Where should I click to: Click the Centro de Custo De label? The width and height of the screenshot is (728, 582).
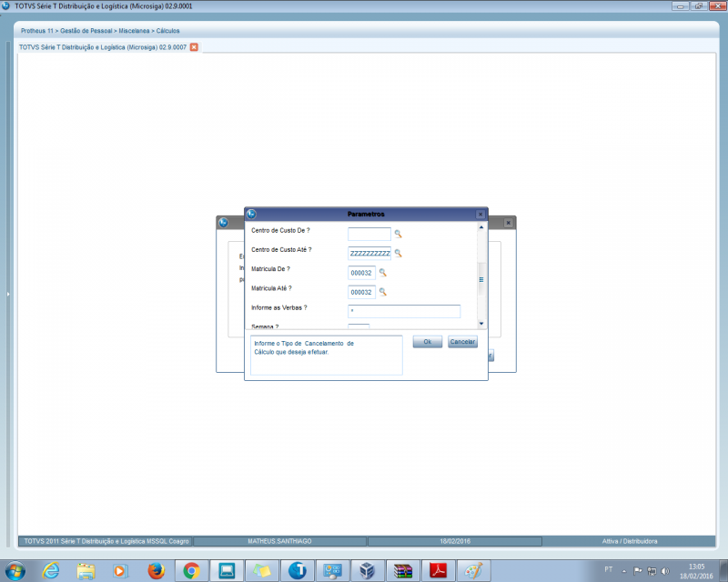click(x=280, y=230)
